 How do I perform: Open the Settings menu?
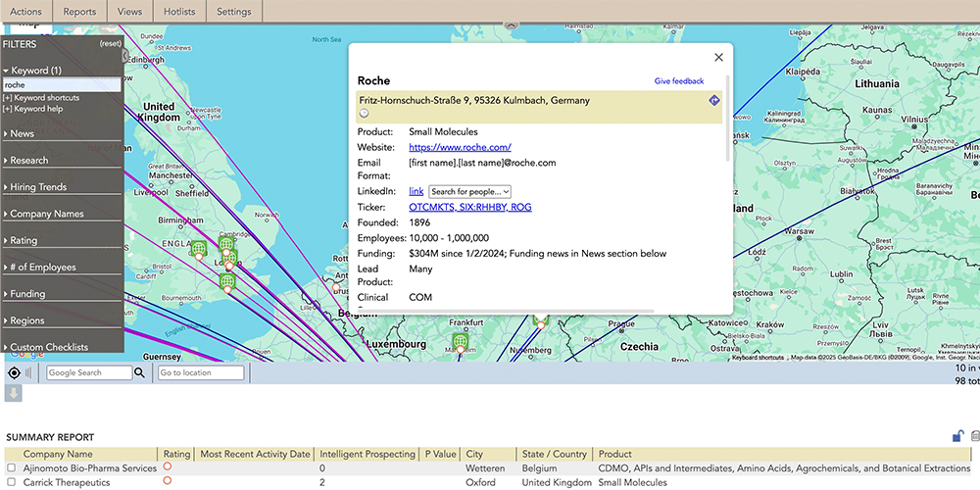pyautogui.click(x=234, y=11)
